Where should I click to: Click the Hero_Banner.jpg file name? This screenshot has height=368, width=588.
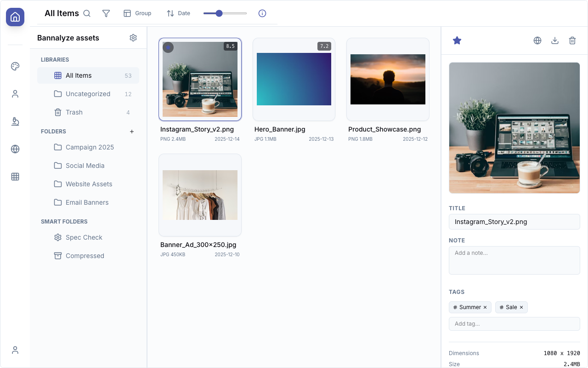click(x=280, y=129)
